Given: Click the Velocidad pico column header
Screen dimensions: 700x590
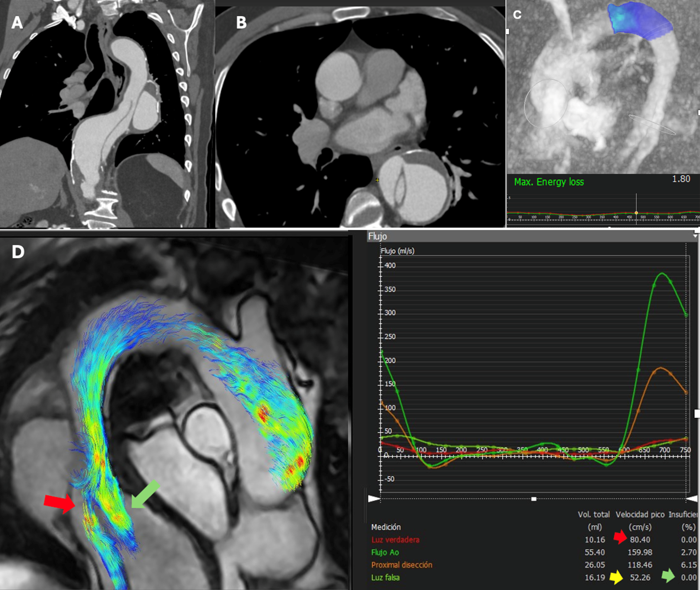Looking at the screenshot, I should pyautogui.click(x=639, y=515).
